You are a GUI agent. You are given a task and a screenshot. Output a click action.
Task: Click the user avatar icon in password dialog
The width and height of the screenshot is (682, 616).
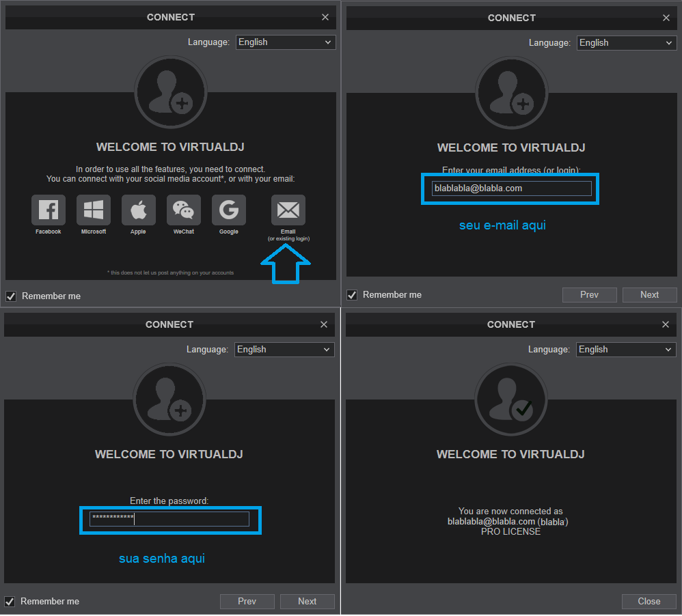[x=169, y=400]
